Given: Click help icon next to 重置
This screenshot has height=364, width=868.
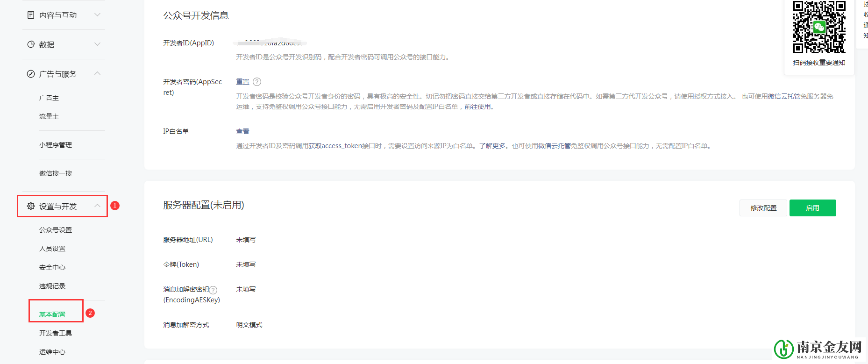Looking at the screenshot, I should 257,82.
